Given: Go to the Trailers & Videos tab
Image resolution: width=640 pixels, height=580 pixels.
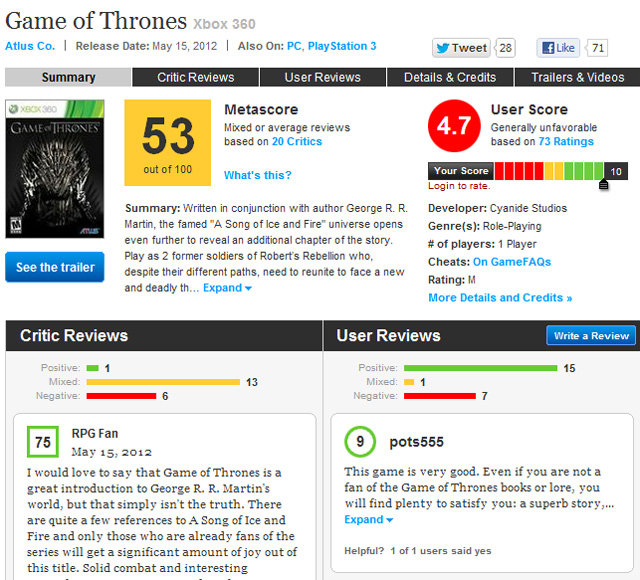Looking at the screenshot, I should coord(578,77).
